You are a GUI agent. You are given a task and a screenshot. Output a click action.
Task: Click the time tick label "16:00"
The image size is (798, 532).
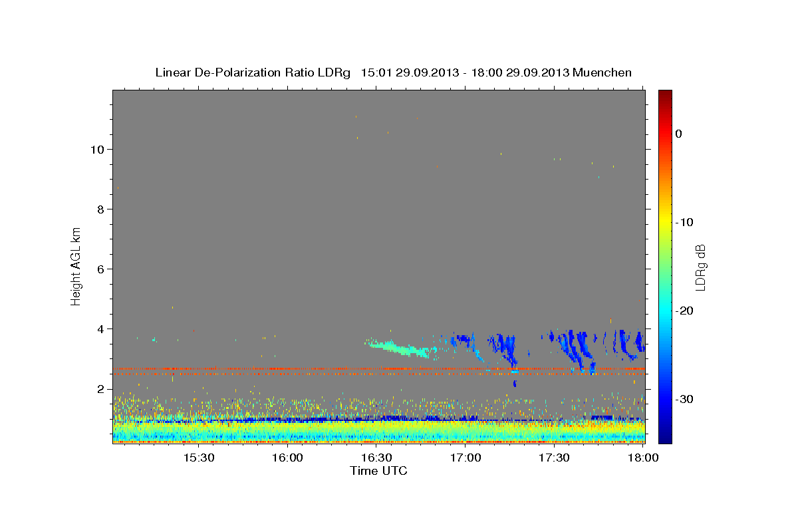tap(288, 458)
